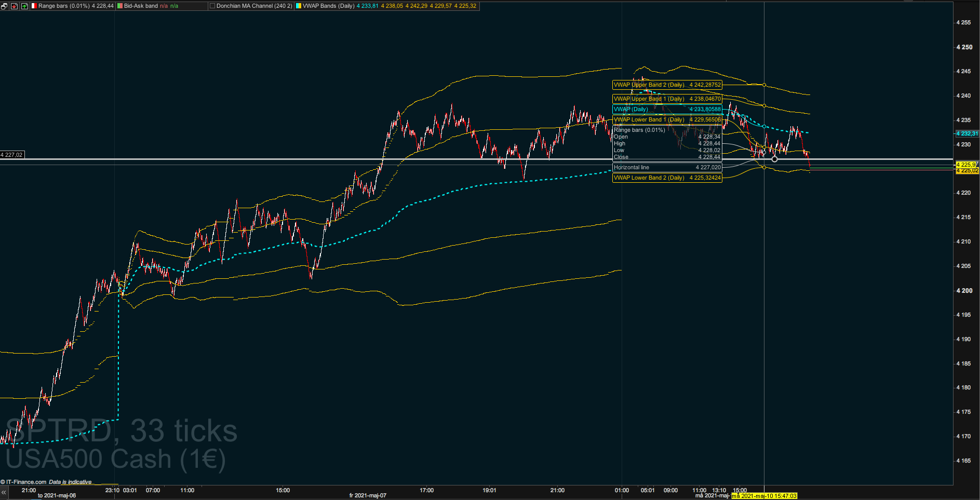The width and height of the screenshot is (980, 500).
Task: Click the 4 233,81 VWAP value in legend
Action: click(368, 6)
